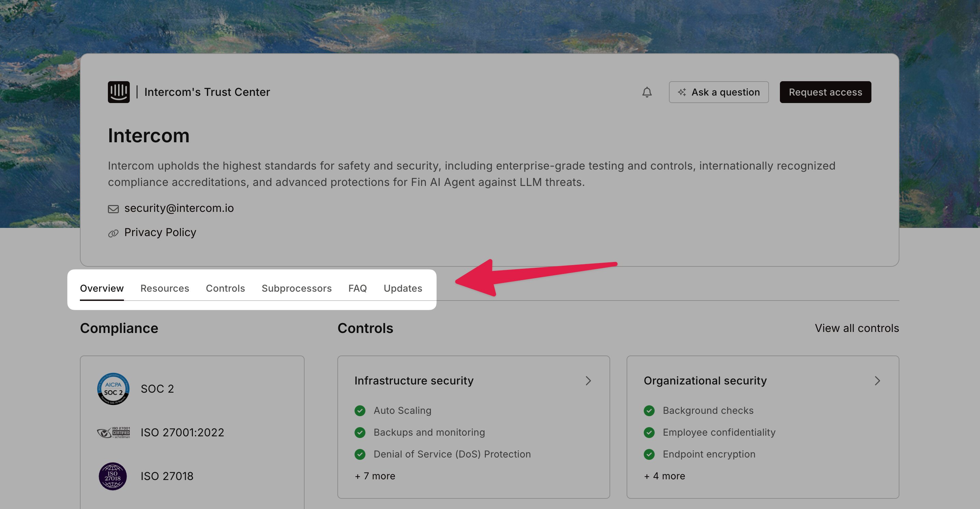980x509 pixels.
Task: Click green check beside Denial of Service Protection
Action: pyautogui.click(x=360, y=454)
